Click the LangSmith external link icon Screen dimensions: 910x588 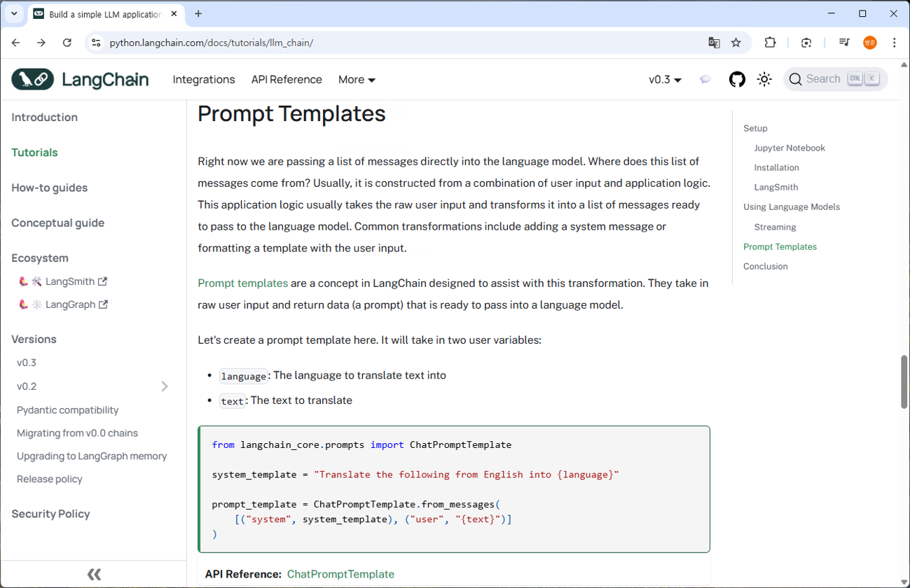[103, 281]
